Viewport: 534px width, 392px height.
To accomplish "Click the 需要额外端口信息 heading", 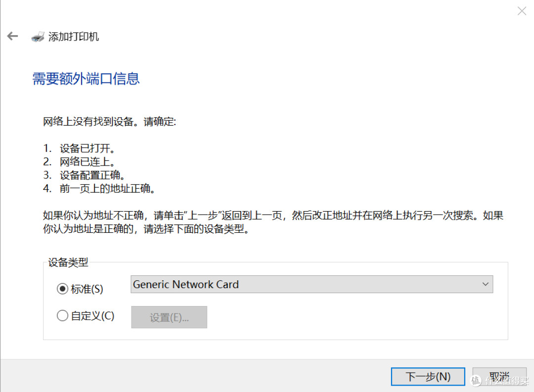I will click(86, 79).
